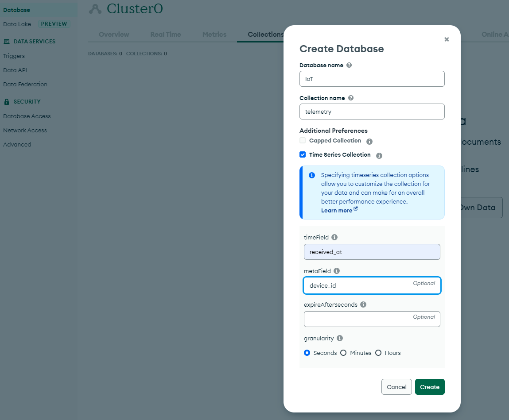509x420 pixels.
Task: Select Hours granularity
Action: point(378,353)
